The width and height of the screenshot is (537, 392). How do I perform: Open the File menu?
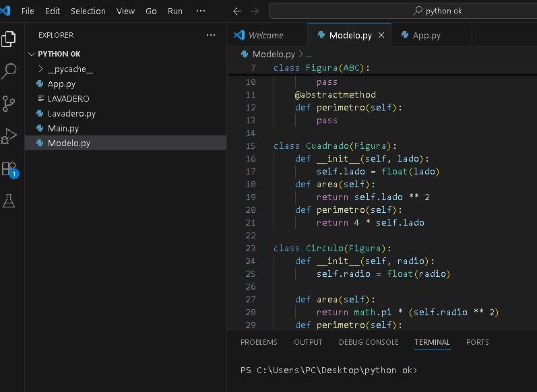(28, 11)
